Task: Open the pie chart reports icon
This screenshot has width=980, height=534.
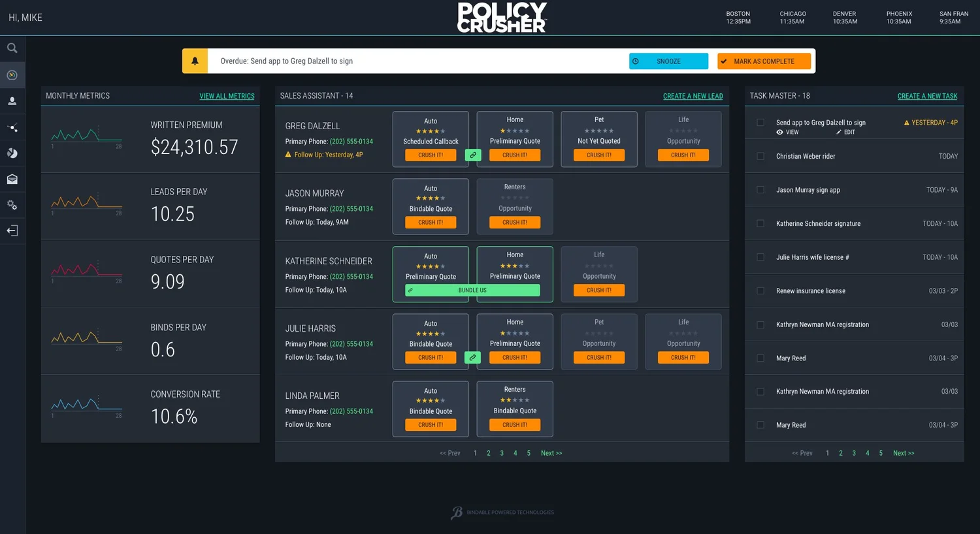Action: pyautogui.click(x=12, y=153)
